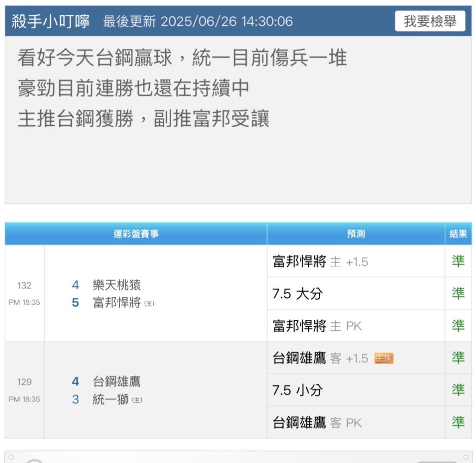Click the 台鋼雄鷹 客 PK prediction
This screenshot has width=476, height=463.
317,423
